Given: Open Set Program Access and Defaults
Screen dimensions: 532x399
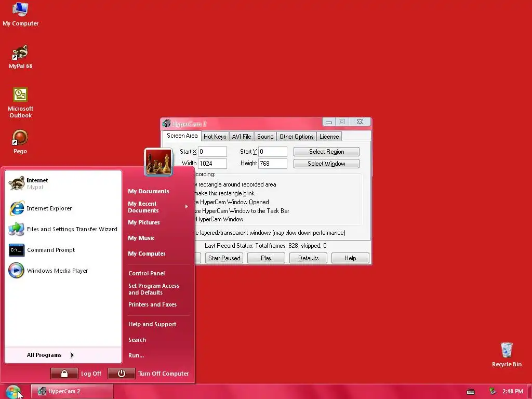Looking at the screenshot, I should pos(154,289).
